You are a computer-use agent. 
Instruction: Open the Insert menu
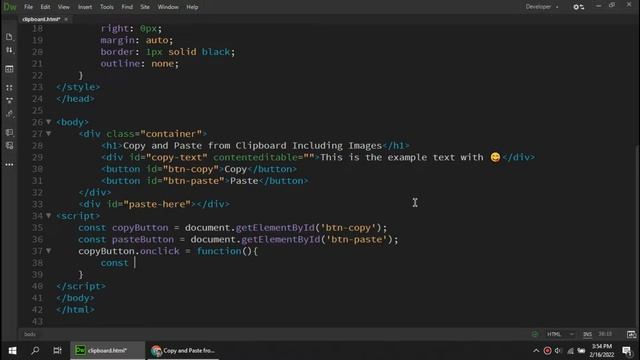point(85,7)
